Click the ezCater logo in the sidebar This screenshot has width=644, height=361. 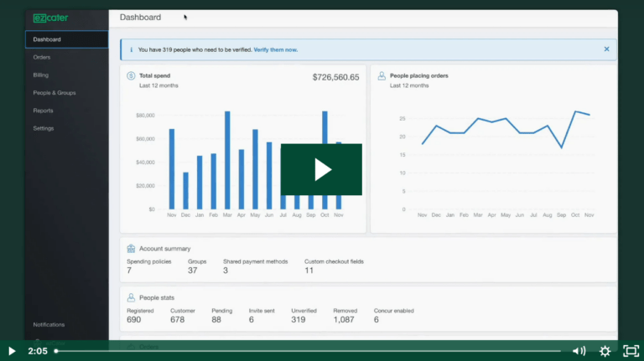coord(52,18)
